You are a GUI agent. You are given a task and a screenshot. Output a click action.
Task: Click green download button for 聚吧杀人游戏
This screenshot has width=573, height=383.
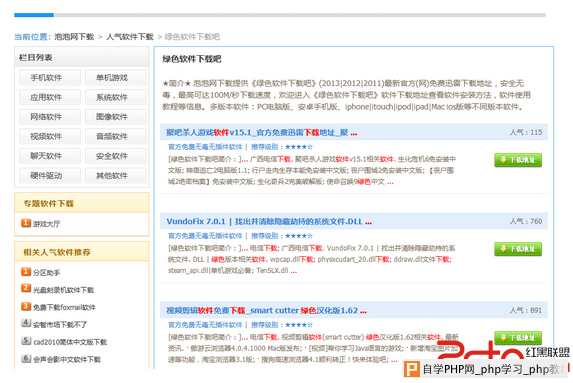coord(518,160)
